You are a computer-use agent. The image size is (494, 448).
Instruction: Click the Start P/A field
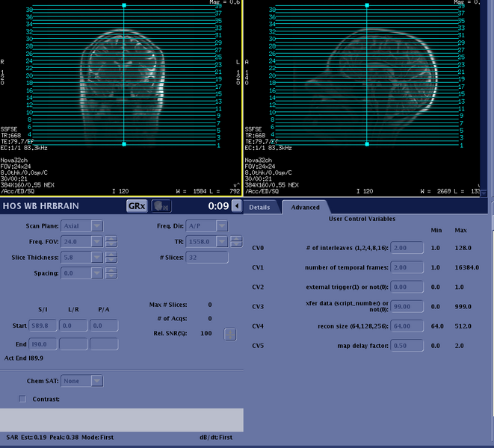click(104, 326)
